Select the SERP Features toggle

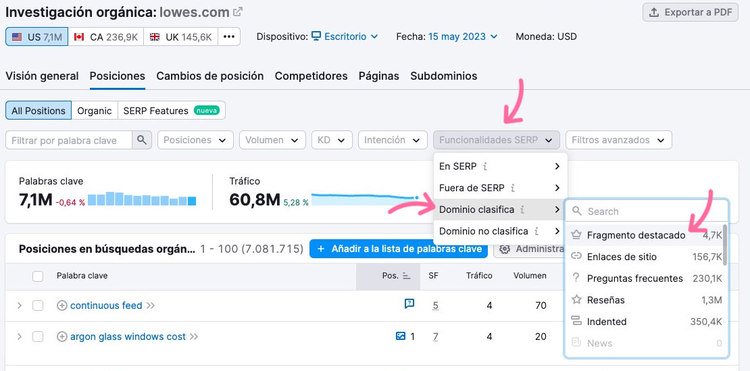coord(171,110)
